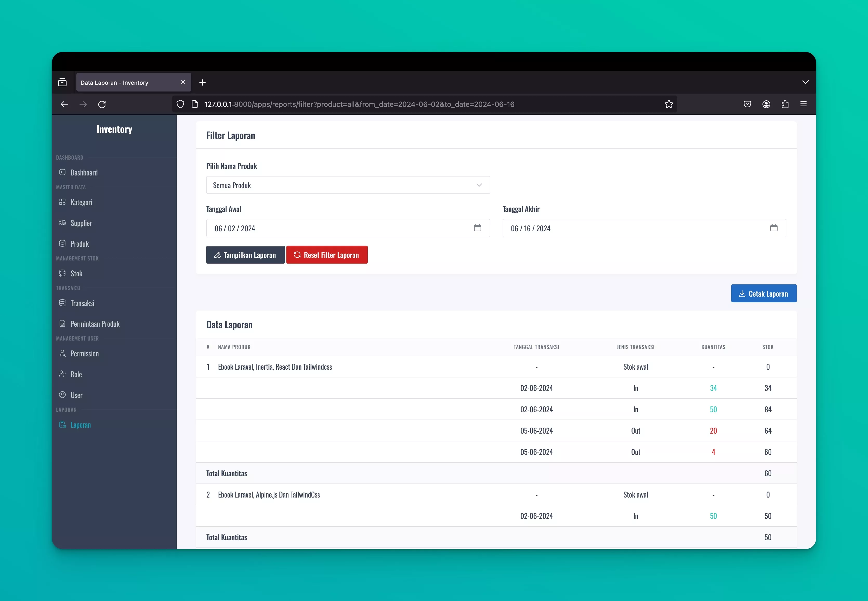Reload the page with refresh icon
Screen dimensions: 868x601
(x=102, y=104)
